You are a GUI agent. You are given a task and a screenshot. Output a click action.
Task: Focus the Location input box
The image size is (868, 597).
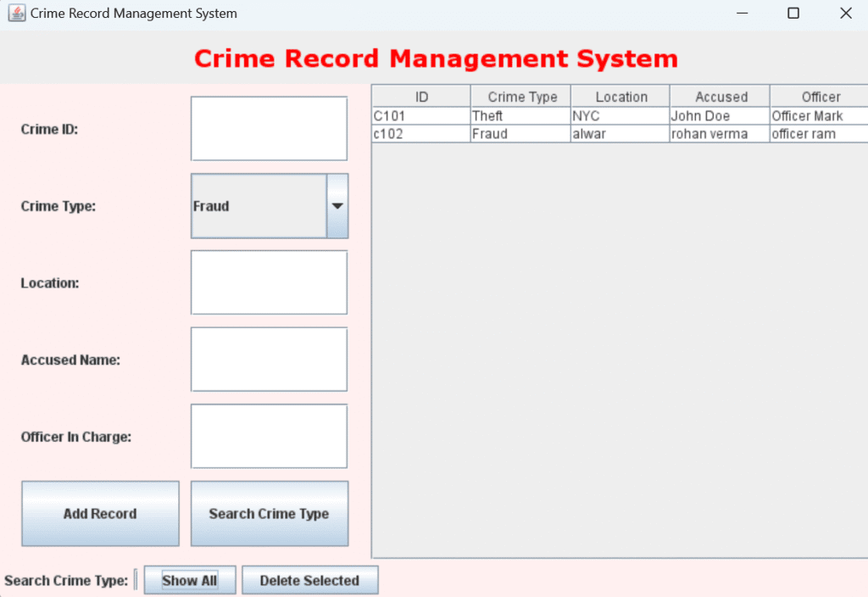[269, 282]
